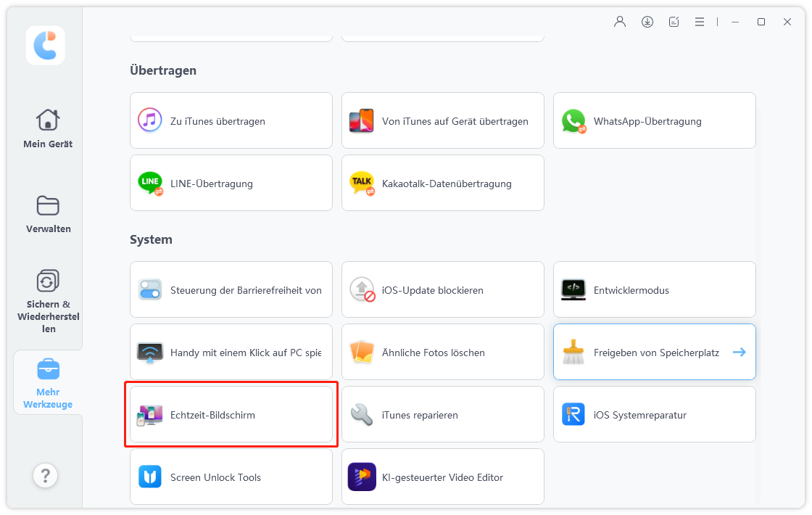Viewport: 812px width, 515px height.
Task: Select Mehr Werkzeuge sidebar tab
Action: (48, 384)
